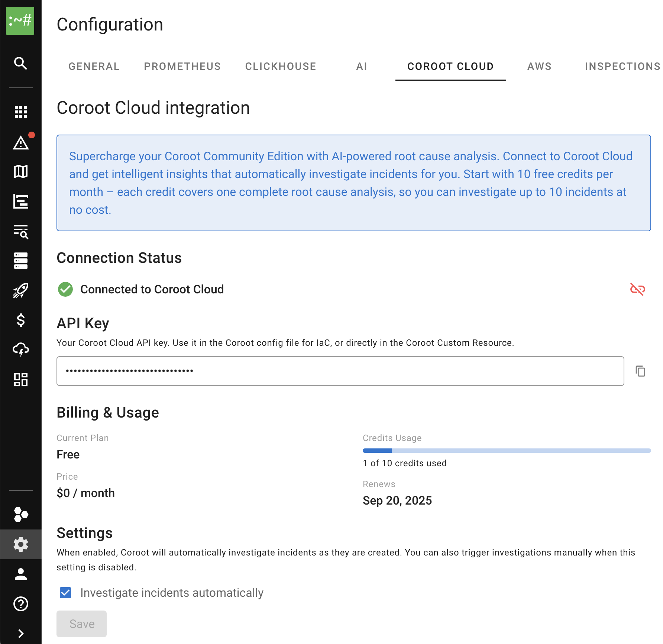Click the 'Billing & Usage' heading
This screenshot has height=644, width=663.
[108, 413]
